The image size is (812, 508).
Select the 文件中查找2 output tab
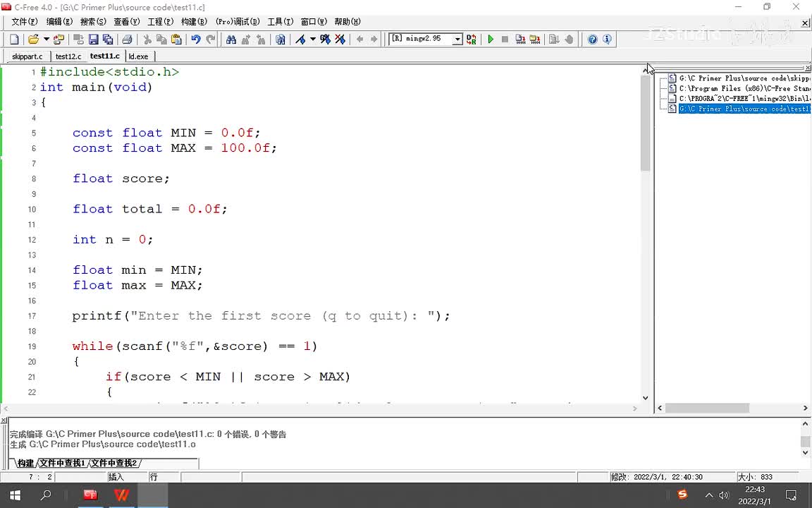pos(114,463)
